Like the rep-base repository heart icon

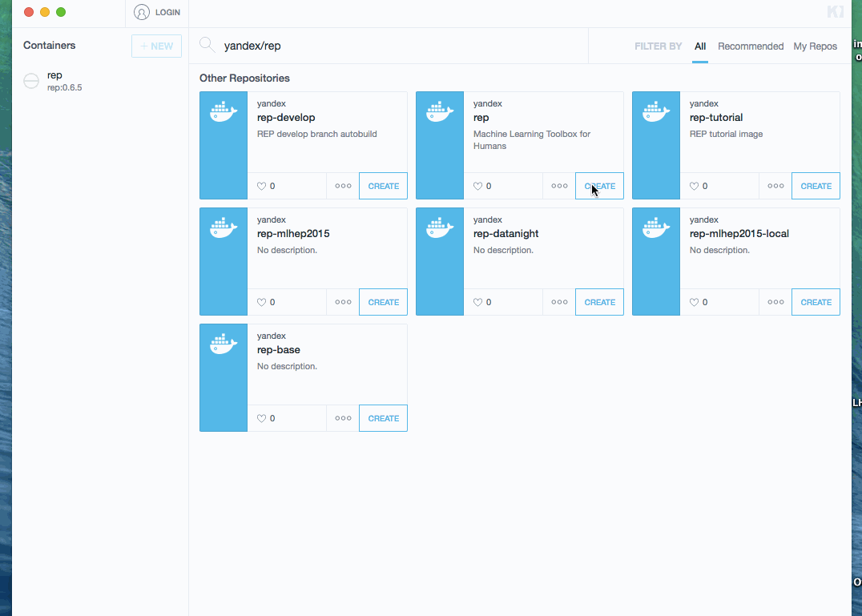click(262, 419)
